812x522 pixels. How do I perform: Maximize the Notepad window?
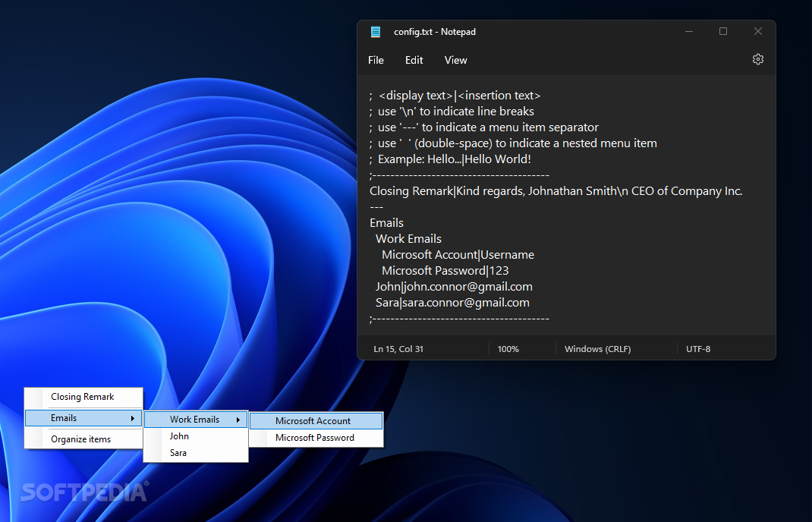723,32
